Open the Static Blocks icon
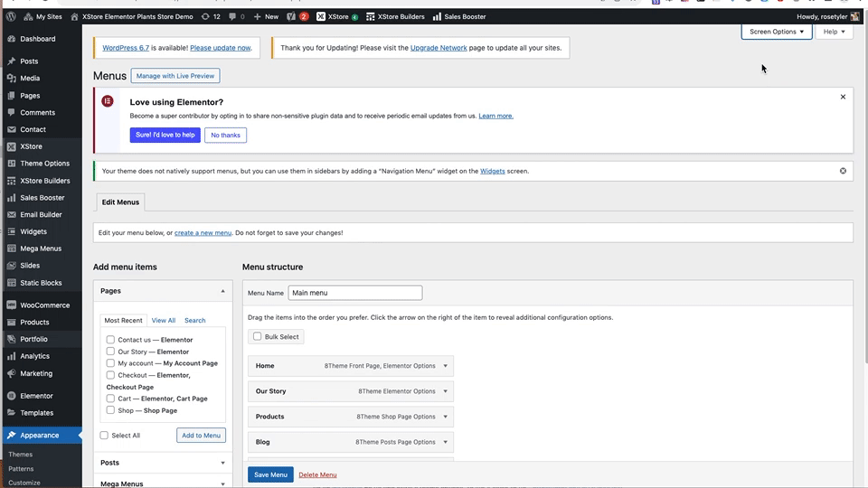 tap(12, 283)
